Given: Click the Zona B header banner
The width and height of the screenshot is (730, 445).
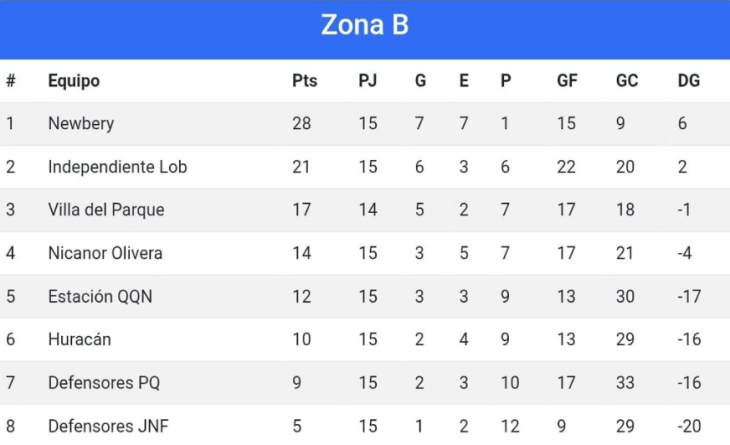Looking at the screenshot, I should tap(365, 29).
